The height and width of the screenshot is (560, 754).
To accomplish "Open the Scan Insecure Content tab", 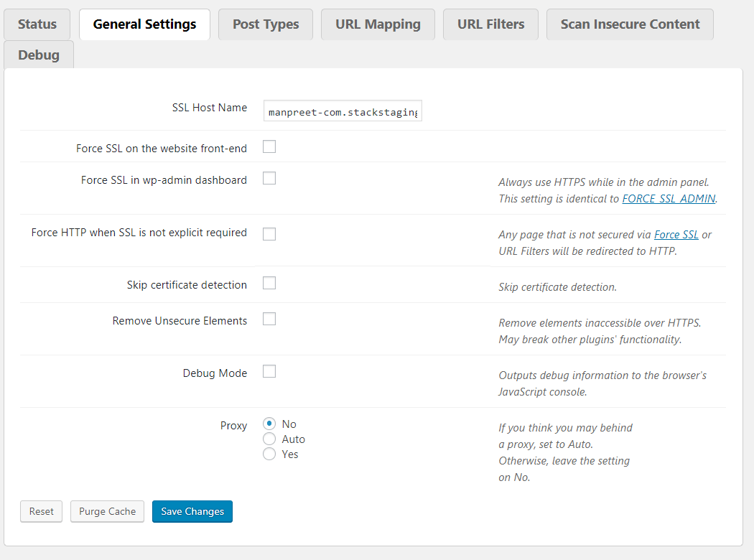I will point(630,24).
